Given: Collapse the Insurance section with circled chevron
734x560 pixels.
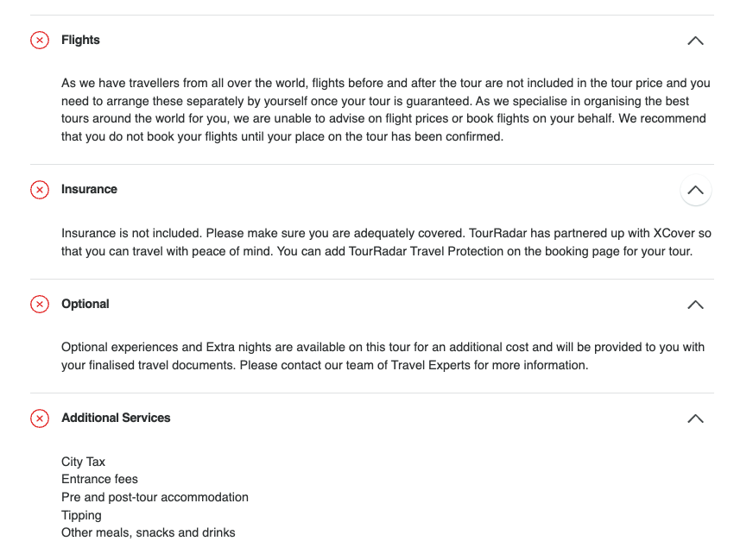Looking at the screenshot, I should coord(696,190).
